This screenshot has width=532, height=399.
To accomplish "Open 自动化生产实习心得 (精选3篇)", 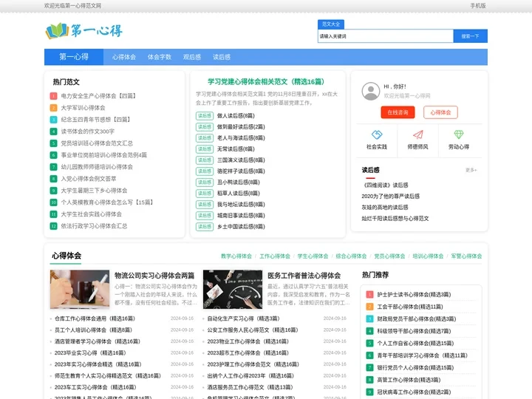I will tap(243, 318).
